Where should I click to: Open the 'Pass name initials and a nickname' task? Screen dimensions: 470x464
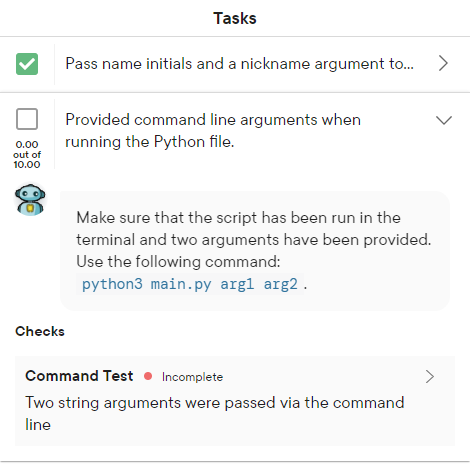click(x=239, y=64)
